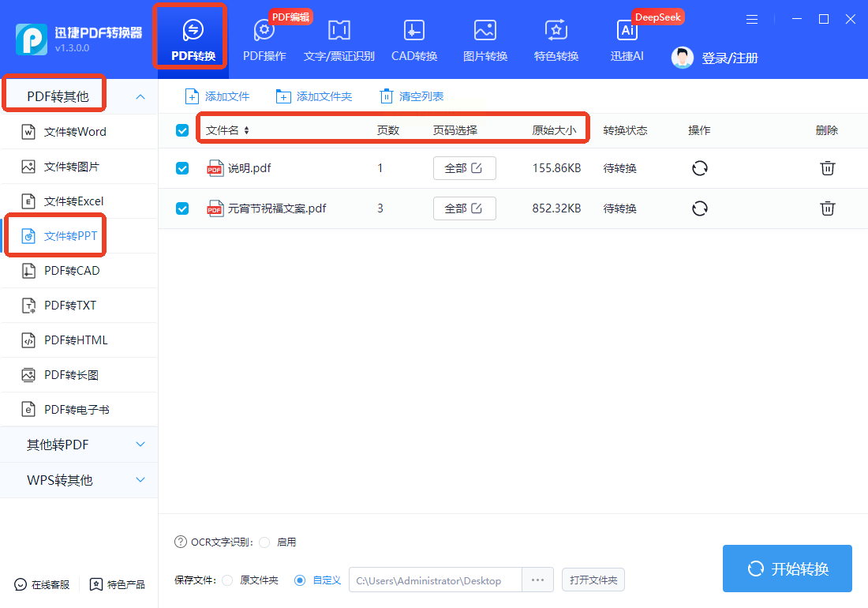Select the 原文件夹 save location radio
This screenshot has height=608, width=868.
(227, 580)
